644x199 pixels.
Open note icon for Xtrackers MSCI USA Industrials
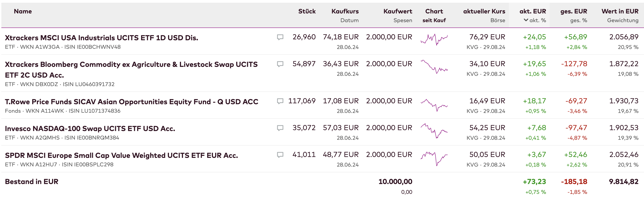(x=280, y=37)
